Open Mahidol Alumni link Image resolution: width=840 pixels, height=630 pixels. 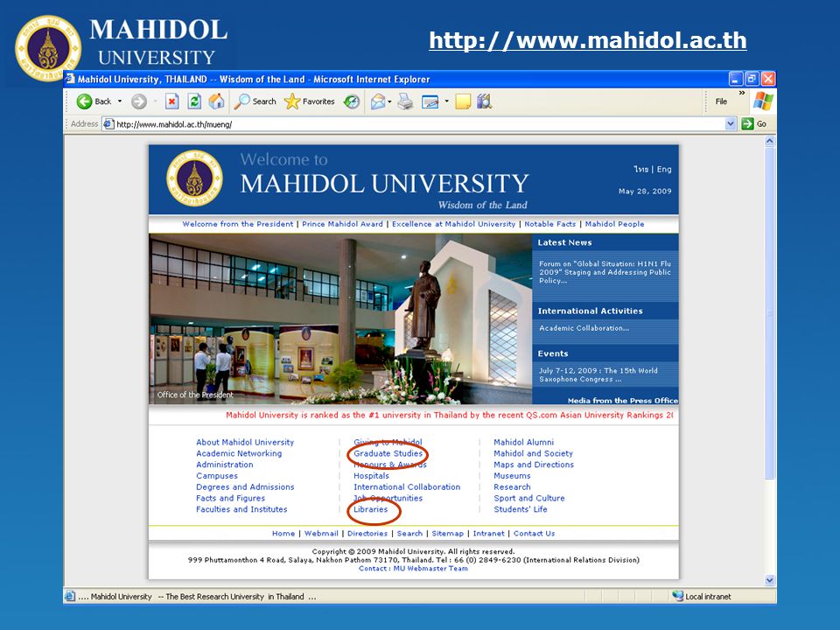[x=523, y=442]
